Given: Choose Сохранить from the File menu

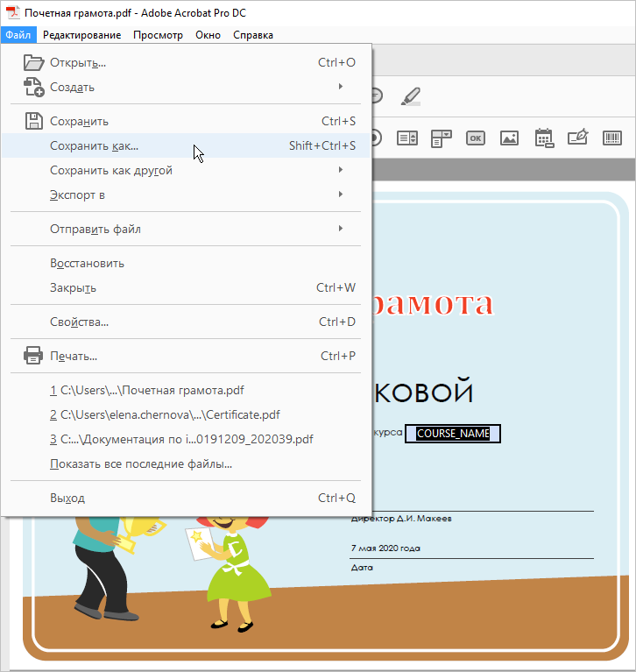Looking at the screenshot, I should click(x=185, y=121).
